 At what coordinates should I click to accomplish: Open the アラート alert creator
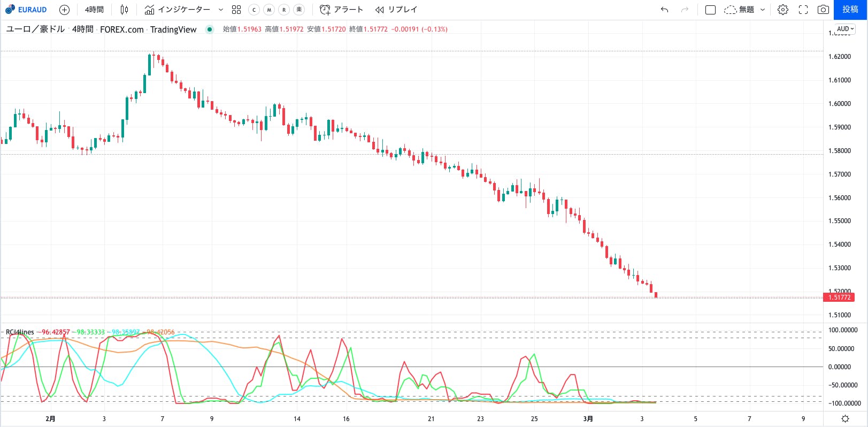(341, 10)
